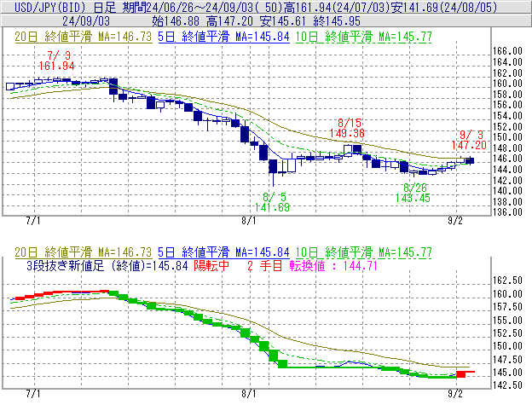This screenshot has width=532, height=405.
Task: Open the upper chart's 20日 終値平滑 MA=146.73 link
Action: [84, 37]
